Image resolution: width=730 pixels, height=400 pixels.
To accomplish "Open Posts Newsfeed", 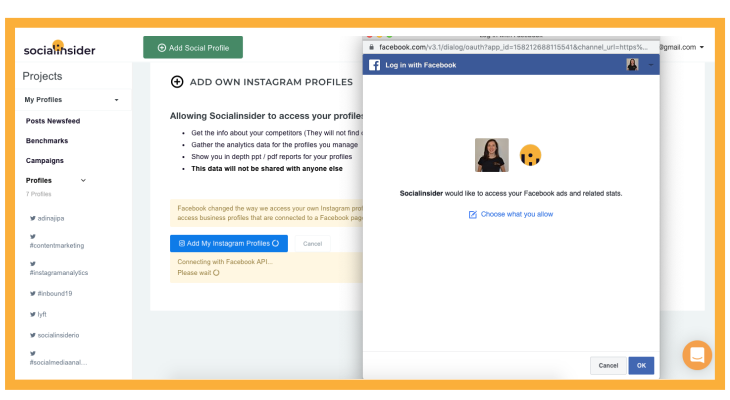I will tap(53, 121).
